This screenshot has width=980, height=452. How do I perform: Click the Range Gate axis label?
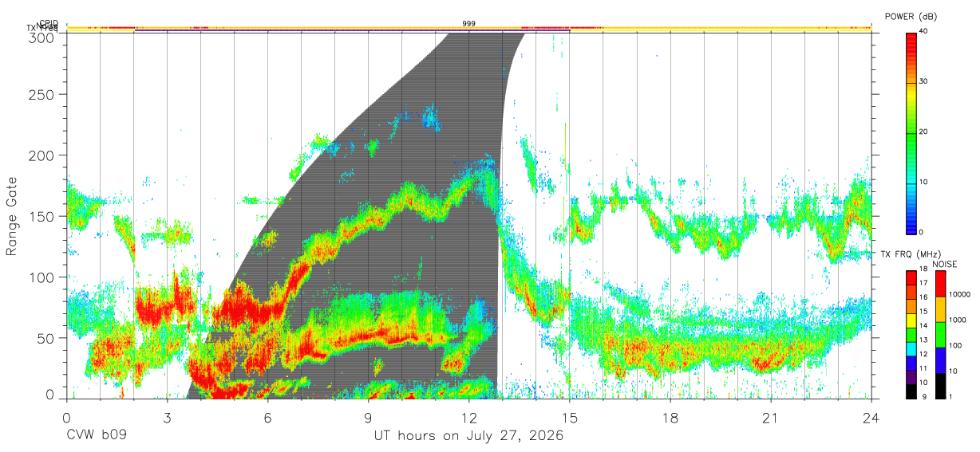click(x=12, y=217)
